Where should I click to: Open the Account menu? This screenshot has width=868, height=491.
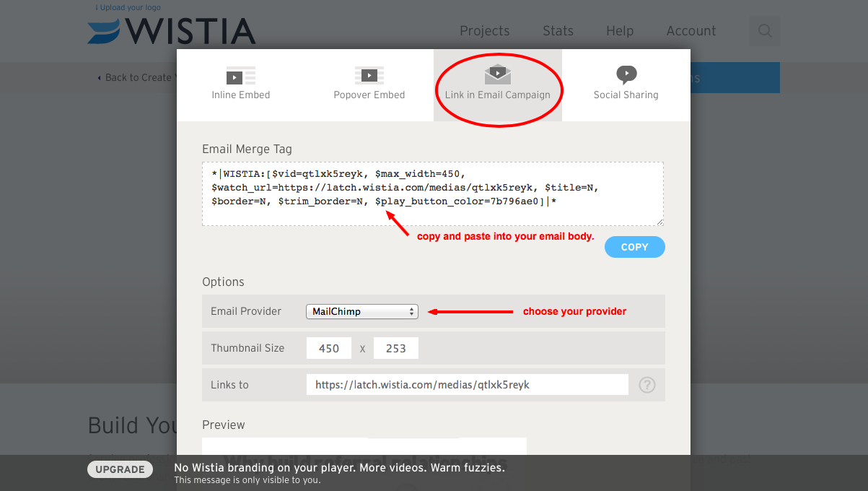[691, 31]
